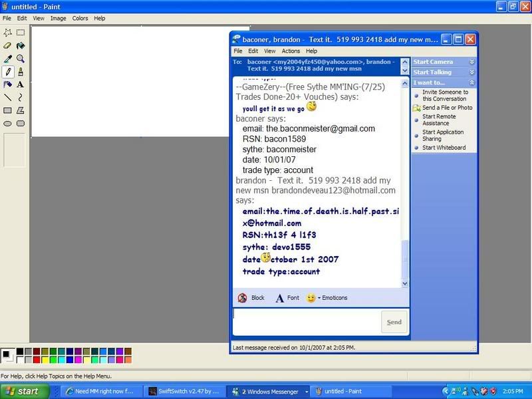Click Start Application Sharing link
Screen dimensions: 532x399
tap(443, 136)
